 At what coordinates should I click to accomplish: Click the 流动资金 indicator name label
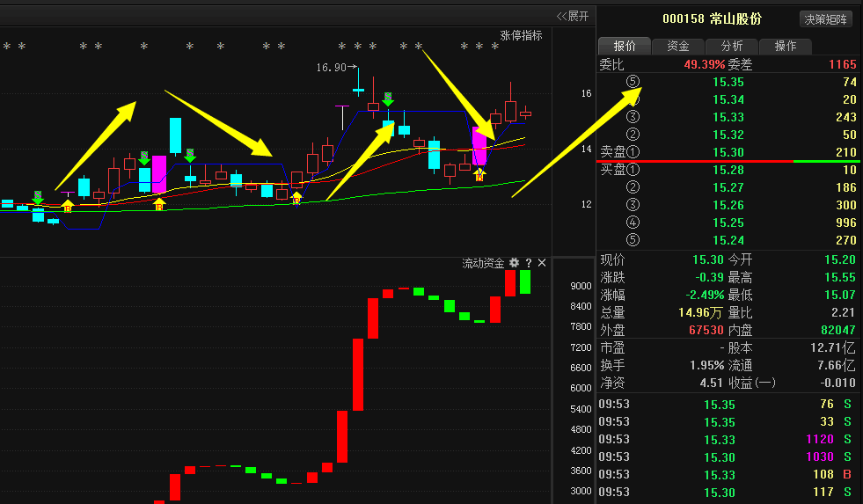coord(483,263)
